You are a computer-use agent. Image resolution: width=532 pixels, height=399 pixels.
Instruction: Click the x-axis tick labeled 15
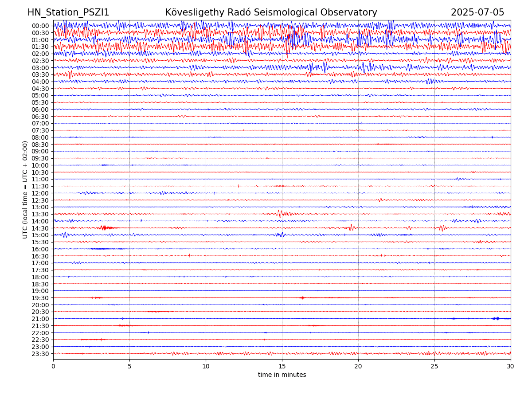point(282,367)
